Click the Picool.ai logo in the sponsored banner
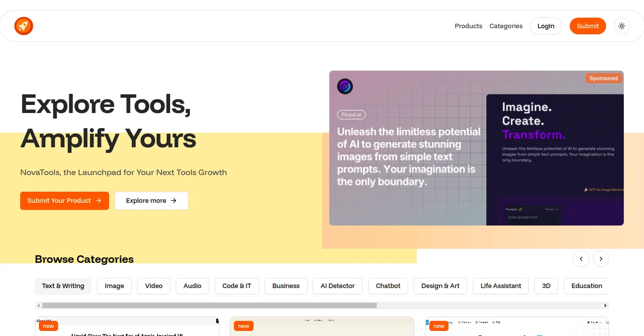 click(344, 86)
